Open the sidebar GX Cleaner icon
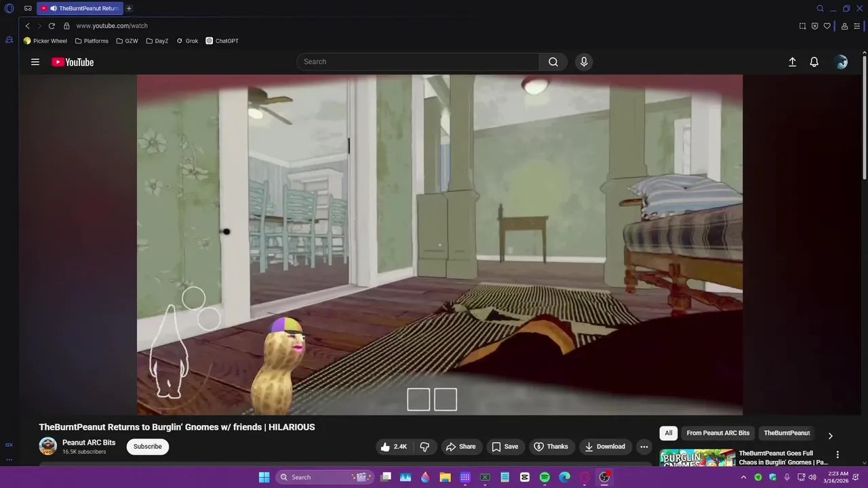Viewport: 868px width, 488px height. pyautogui.click(x=9, y=40)
